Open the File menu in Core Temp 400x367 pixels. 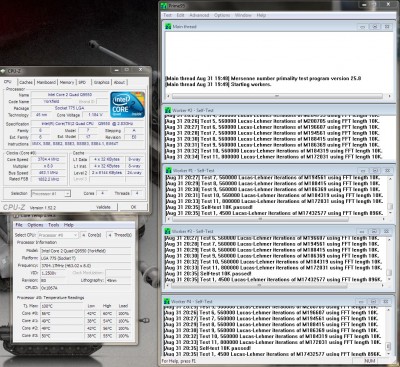click(x=19, y=225)
